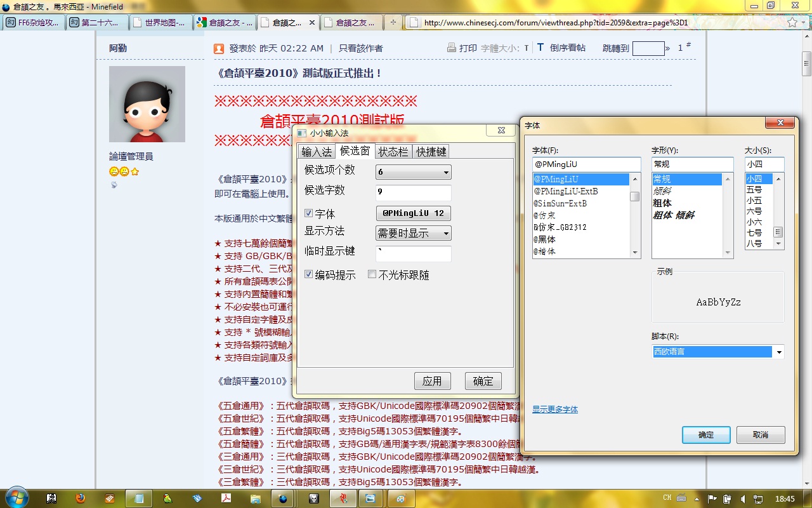The image size is (812, 508).
Task: Switch to the 候选窗 tab
Action: coord(355,150)
